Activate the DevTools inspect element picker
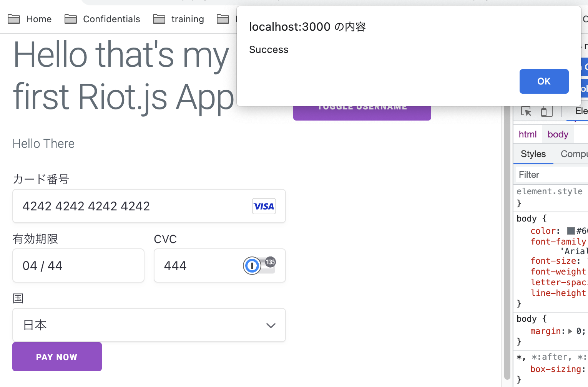The height and width of the screenshot is (387, 588). pyautogui.click(x=526, y=111)
